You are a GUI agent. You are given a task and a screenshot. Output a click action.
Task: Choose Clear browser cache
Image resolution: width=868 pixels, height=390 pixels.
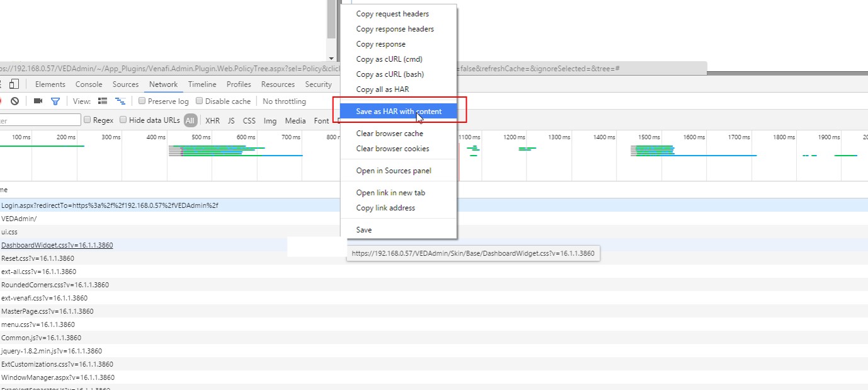399,134
